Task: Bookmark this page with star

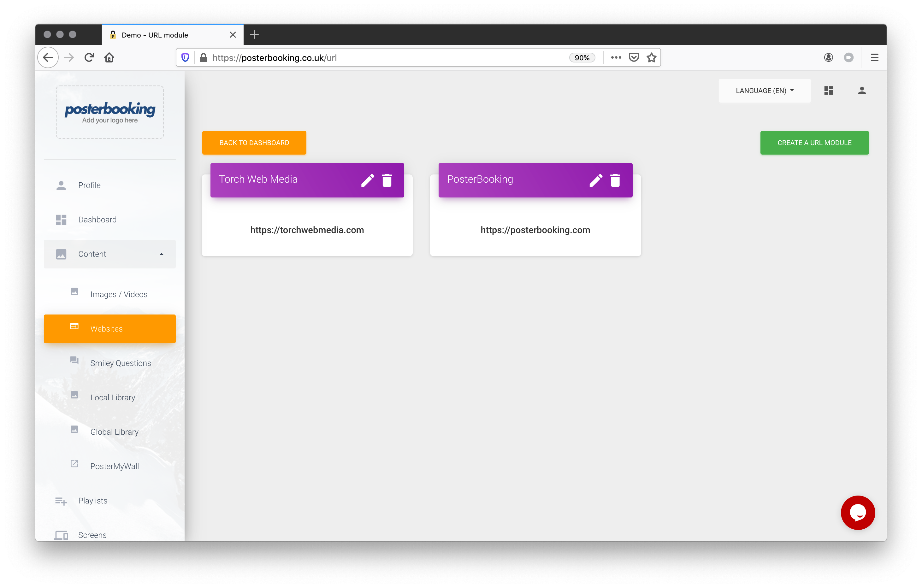Action: (652, 57)
